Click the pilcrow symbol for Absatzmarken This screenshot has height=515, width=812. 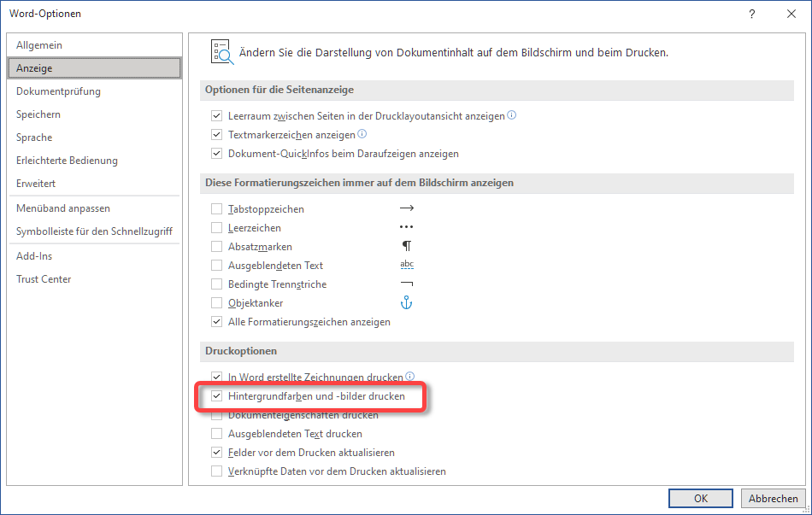tap(407, 246)
